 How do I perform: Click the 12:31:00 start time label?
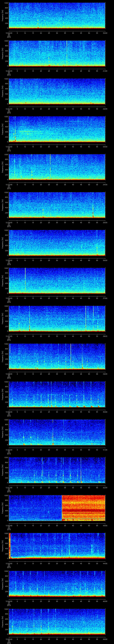point(9,109)
